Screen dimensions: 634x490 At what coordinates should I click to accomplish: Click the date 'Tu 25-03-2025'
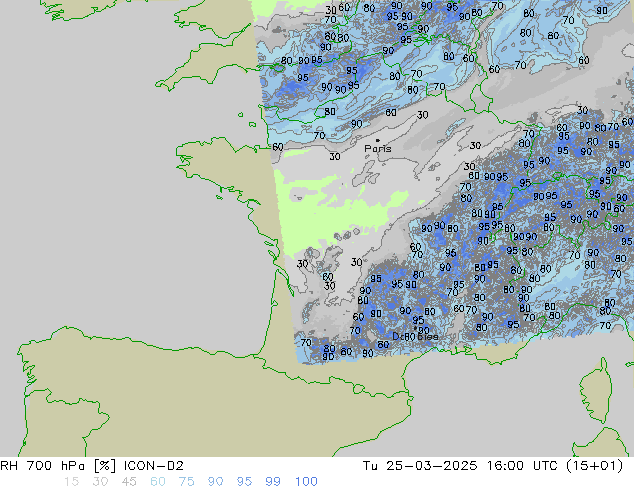click(420, 466)
